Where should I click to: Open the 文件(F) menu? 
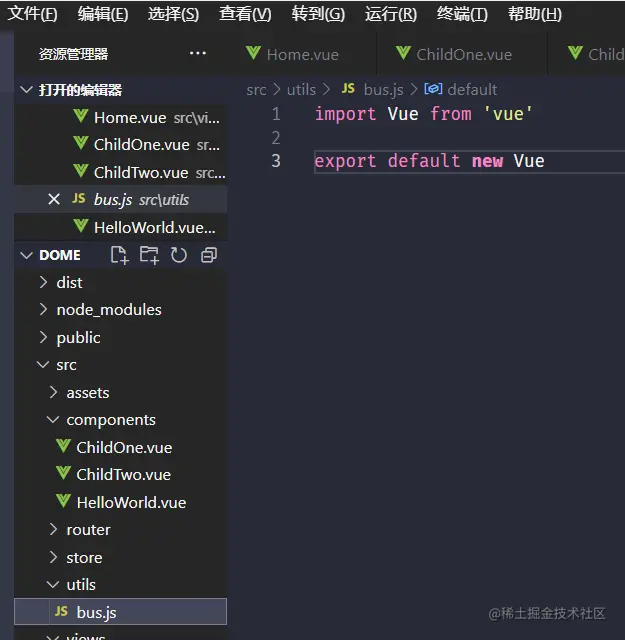coord(33,14)
